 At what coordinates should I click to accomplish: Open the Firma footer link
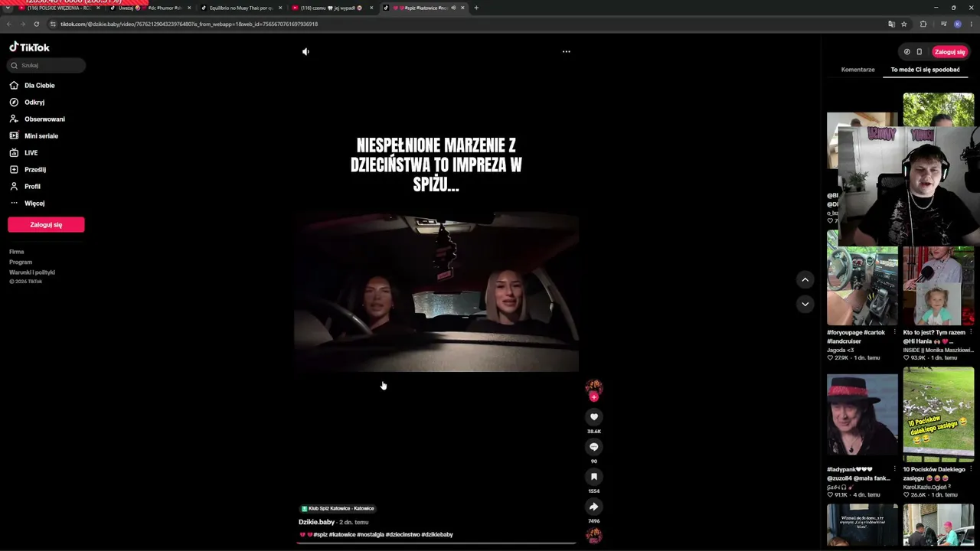click(x=17, y=252)
